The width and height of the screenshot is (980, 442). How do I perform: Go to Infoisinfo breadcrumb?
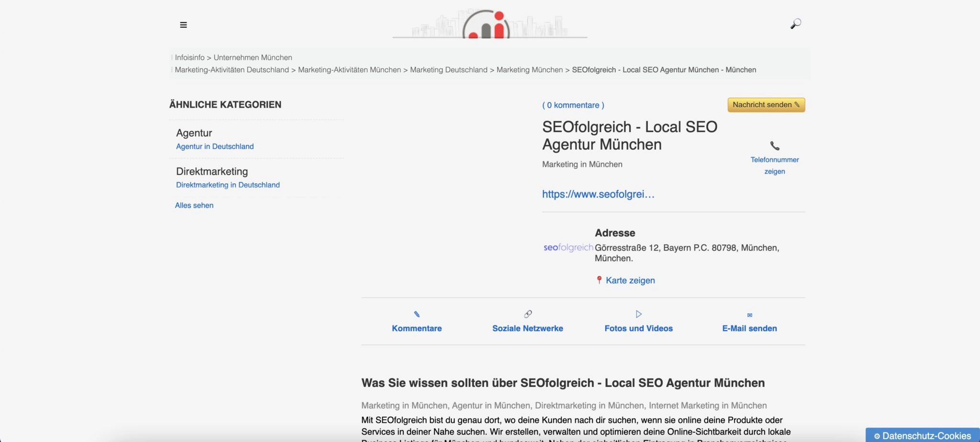point(189,57)
